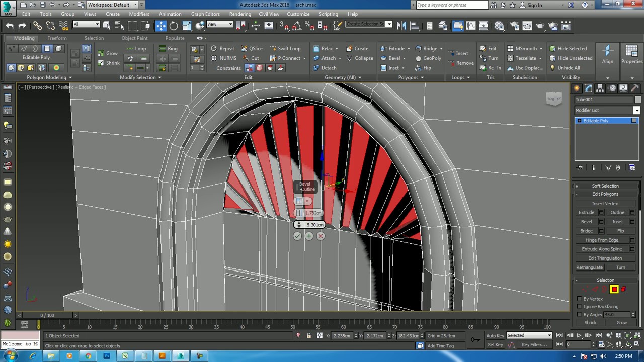Toggle the Auto Key button
Image resolution: width=644 pixels, height=362 pixels.
pos(495,336)
